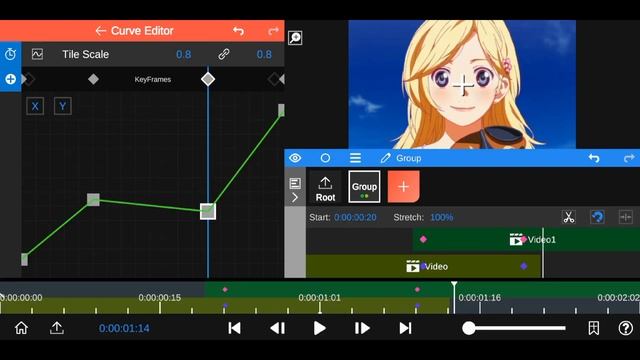Select second curve point on graph
Viewport: 640px width, 360px height.
click(x=93, y=200)
